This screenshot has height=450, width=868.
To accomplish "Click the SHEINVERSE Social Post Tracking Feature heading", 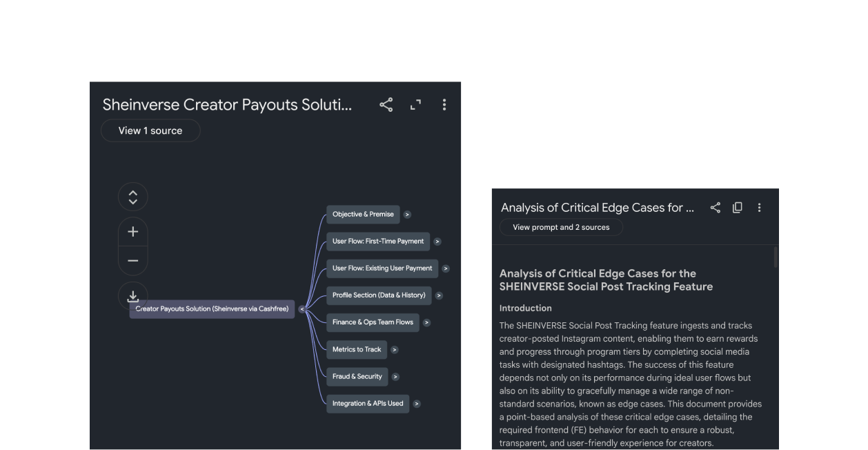I will (606, 280).
